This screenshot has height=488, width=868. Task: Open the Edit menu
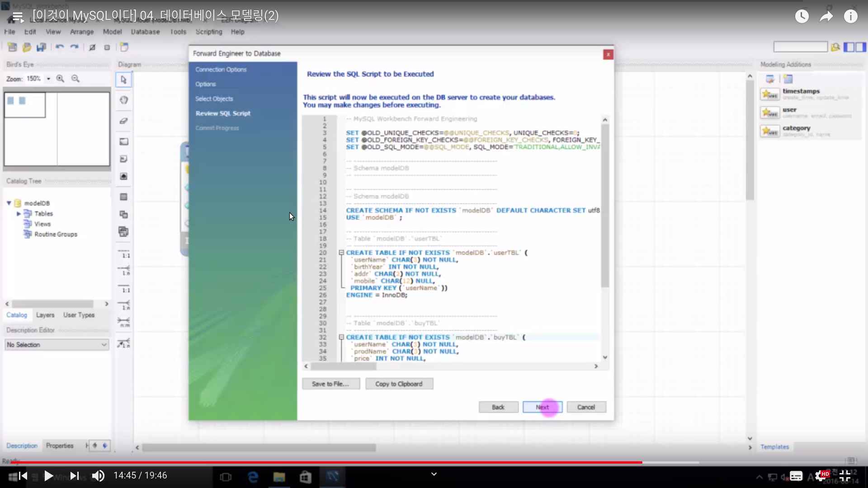[30, 32]
